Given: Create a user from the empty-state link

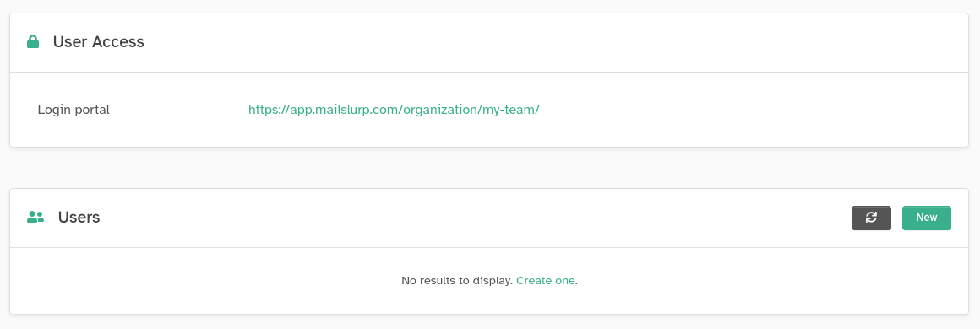Looking at the screenshot, I should (545, 281).
